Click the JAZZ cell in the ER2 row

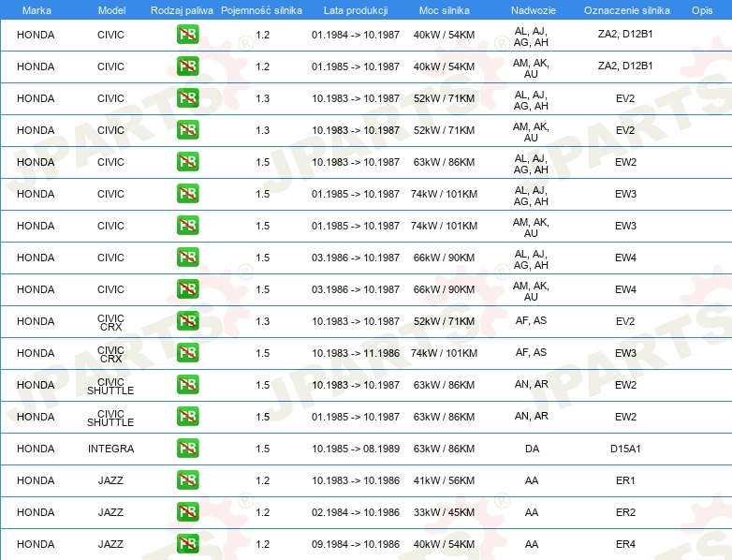[110, 512]
